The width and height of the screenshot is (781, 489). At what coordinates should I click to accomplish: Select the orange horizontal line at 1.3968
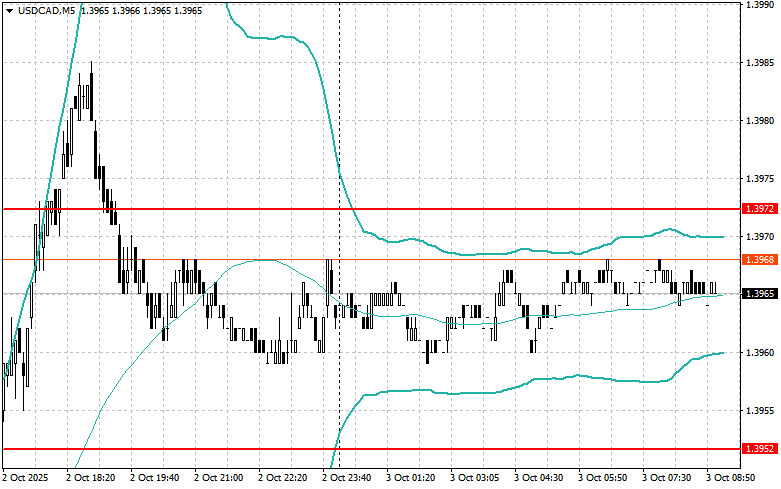point(372,259)
